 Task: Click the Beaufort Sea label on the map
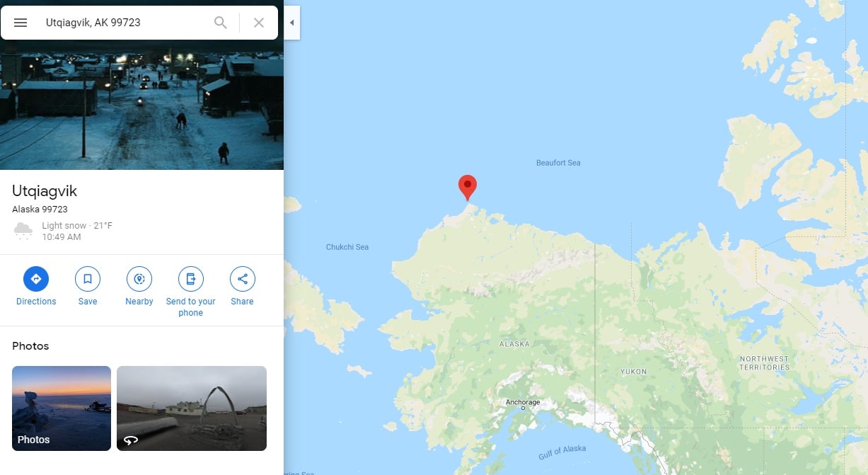pyautogui.click(x=558, y=163)
